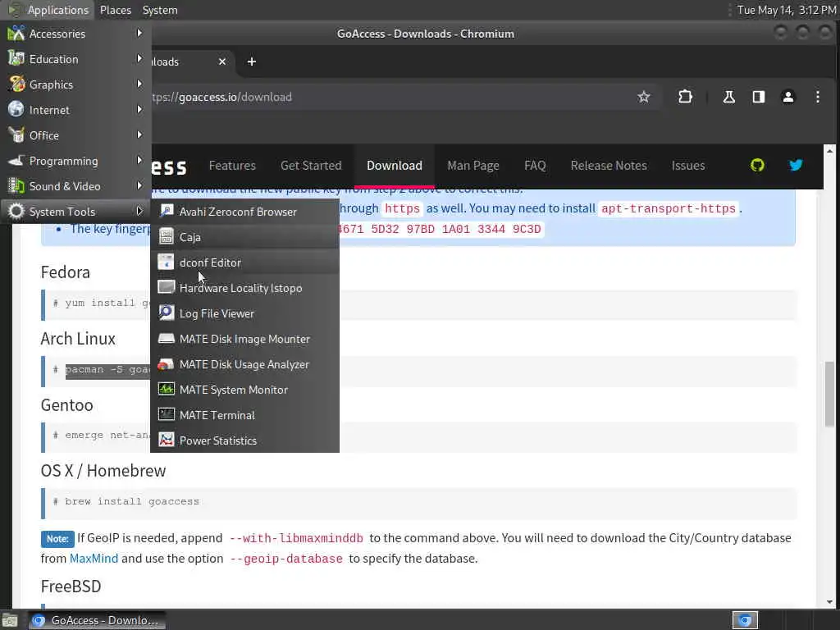Open the Places menu

[x=115, y=10]
